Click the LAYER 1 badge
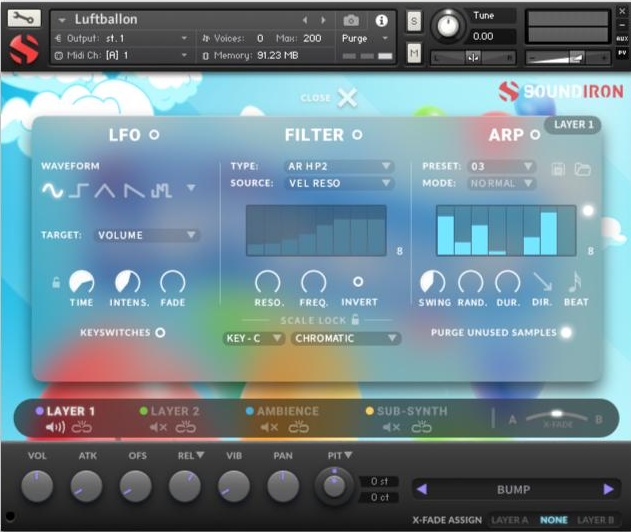This screenshot has width=631, height=532. pos(573,125)
